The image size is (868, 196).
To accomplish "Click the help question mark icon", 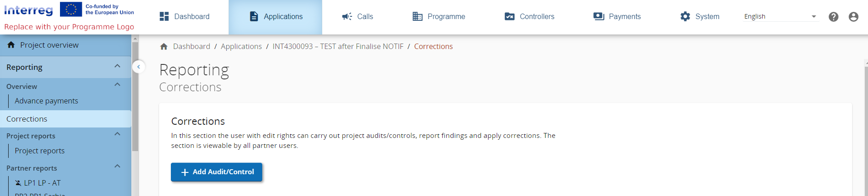I will coord(833,17).
